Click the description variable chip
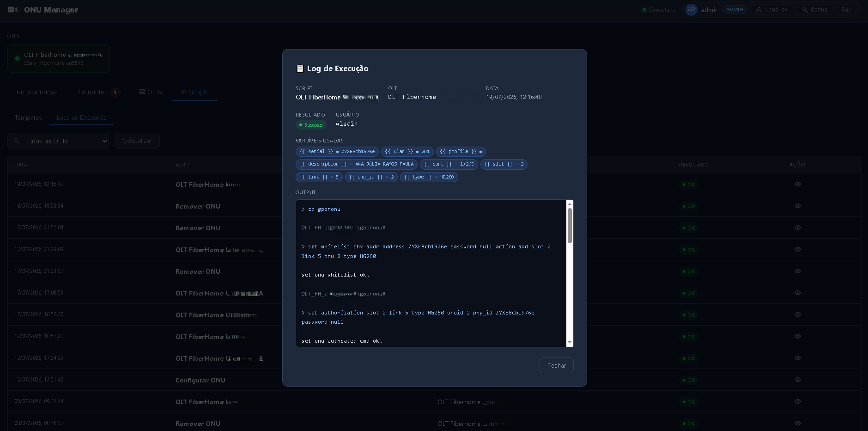This screenshot has width=868, height=431. pos(357,164)
